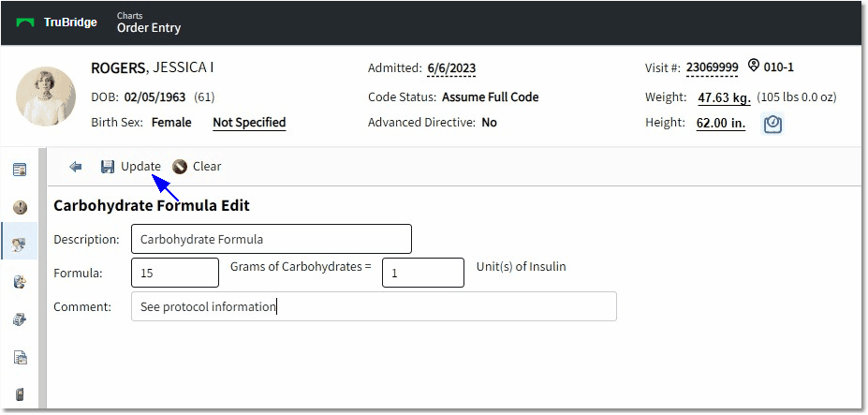The width and height of the screenshot is (868, 415).
Task: Open the printer sidebar icon
Action: click(20, 319)
